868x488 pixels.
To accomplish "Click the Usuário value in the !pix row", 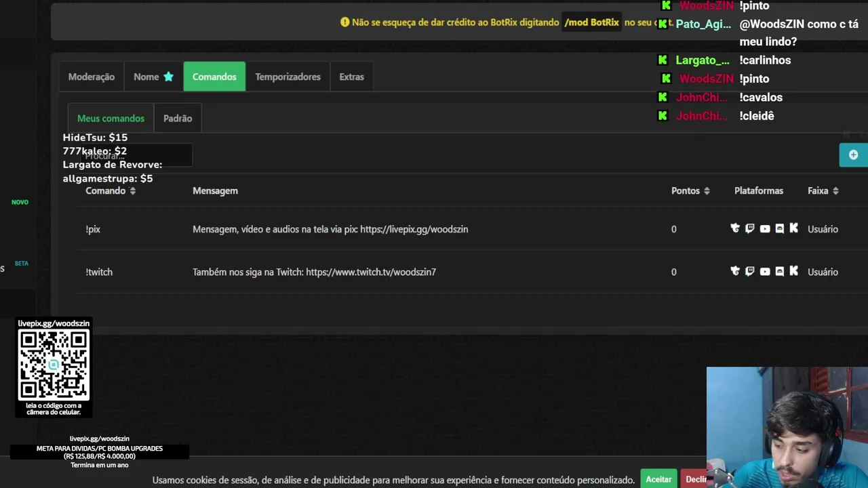I will (x=823, y=229).
